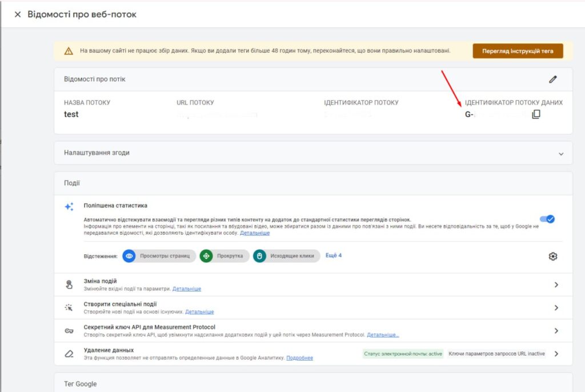Image resolution: width=585 pixels, height=392 pixels.
Task: Click the eraser icon for Удаление данных
Action: [69, 354]
